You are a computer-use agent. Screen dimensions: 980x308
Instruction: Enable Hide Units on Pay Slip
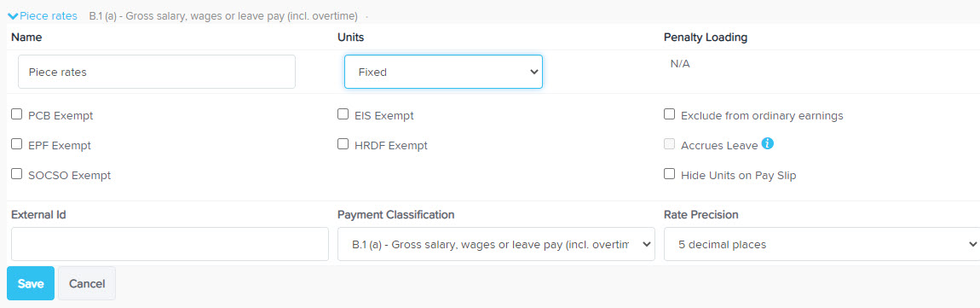pyautogui.click(x=669, y=175)
